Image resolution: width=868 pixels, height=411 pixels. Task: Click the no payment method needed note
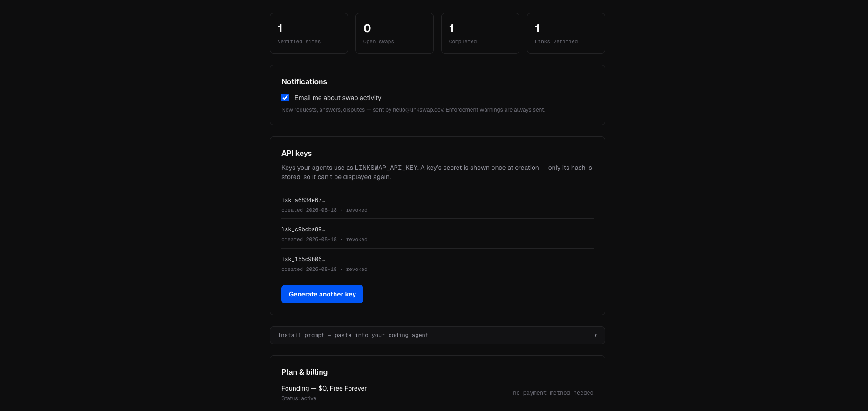pos(553,393)
